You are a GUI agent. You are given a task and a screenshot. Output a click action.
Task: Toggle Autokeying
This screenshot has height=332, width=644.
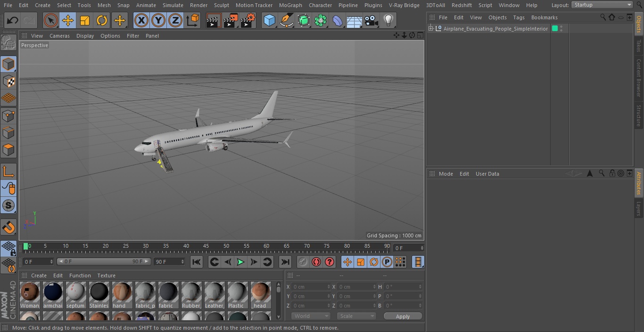tap(316, 262)
